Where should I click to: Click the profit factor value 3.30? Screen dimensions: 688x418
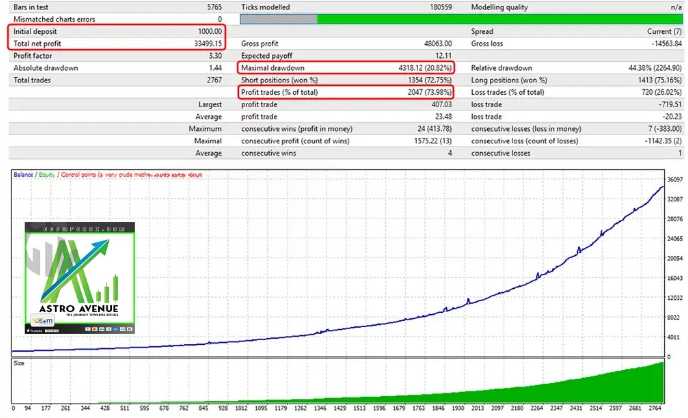pos(215,56)
